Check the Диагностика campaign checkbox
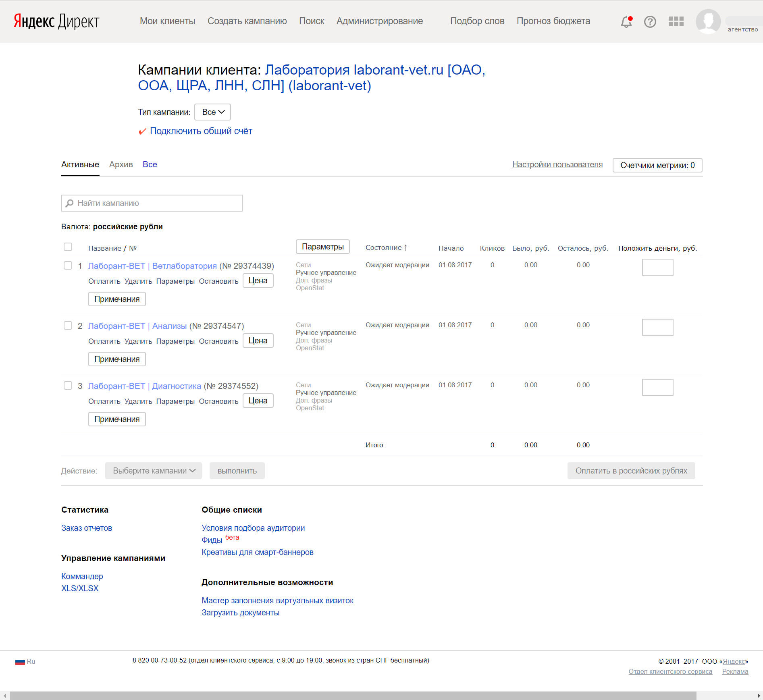This screenshot has height=700, width=763. pos(68,385)
